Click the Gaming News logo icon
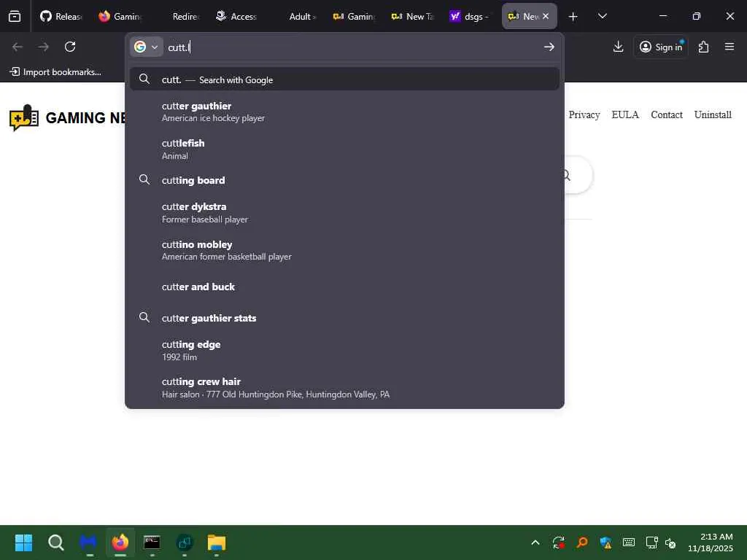The image size is (747, 560). pyautogui.click(x=24, y=117)
